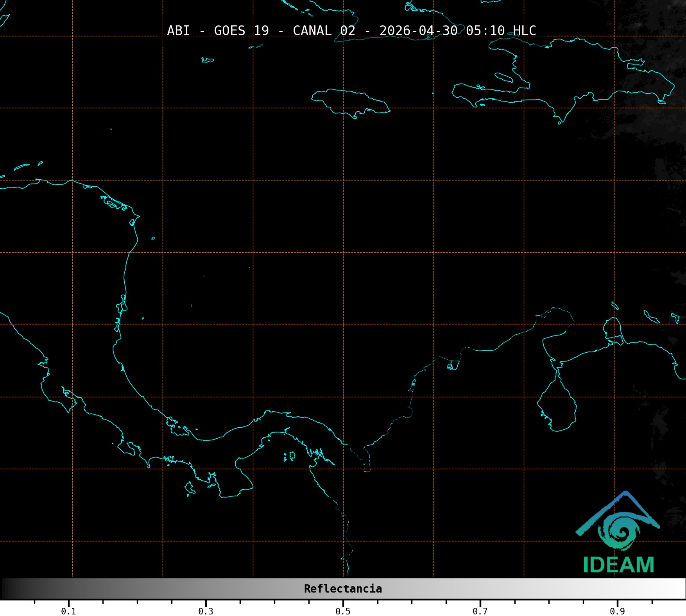
Task: Click the Gonâve island outline near Haiti
Action: pyautogui.click(x=503, y=77)
